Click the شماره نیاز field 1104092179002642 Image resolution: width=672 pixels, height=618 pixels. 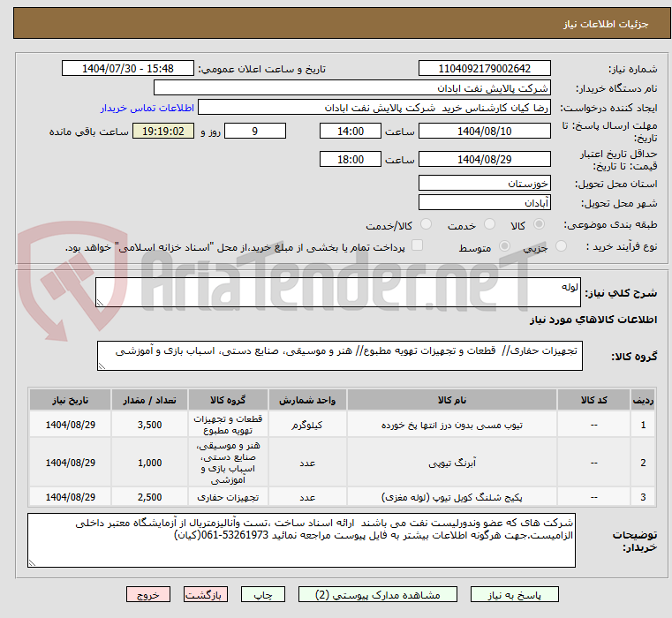484,69
